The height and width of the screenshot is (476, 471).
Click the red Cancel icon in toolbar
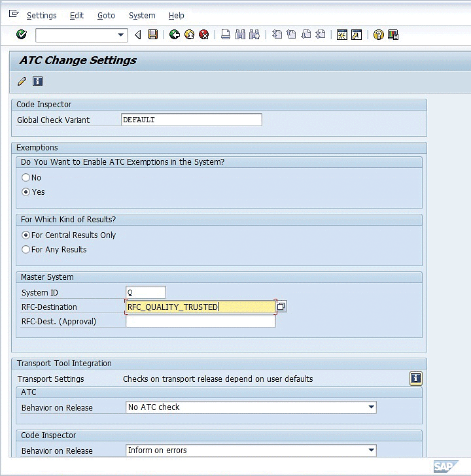point(204,35)
